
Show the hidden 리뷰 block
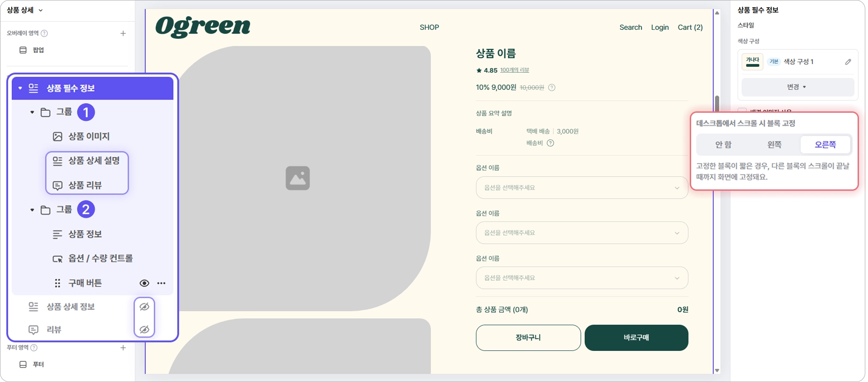pyautogui.click(x=144, y=330)
